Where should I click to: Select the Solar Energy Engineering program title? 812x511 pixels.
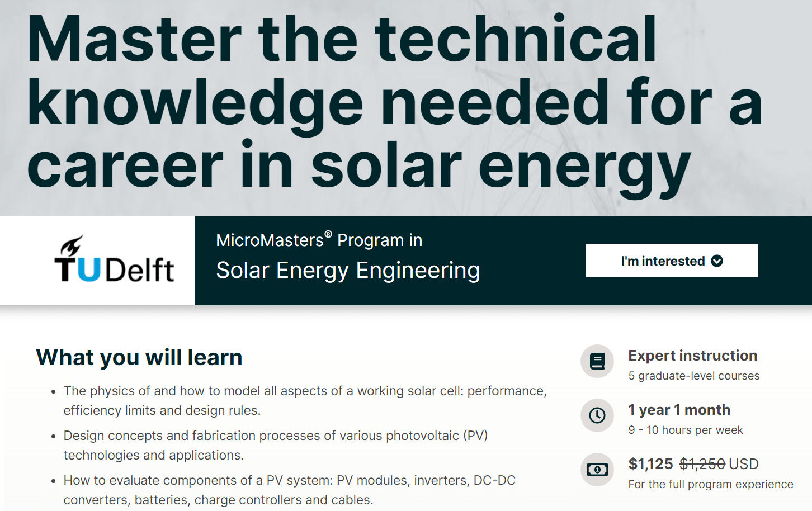click(x=348, y=271)
